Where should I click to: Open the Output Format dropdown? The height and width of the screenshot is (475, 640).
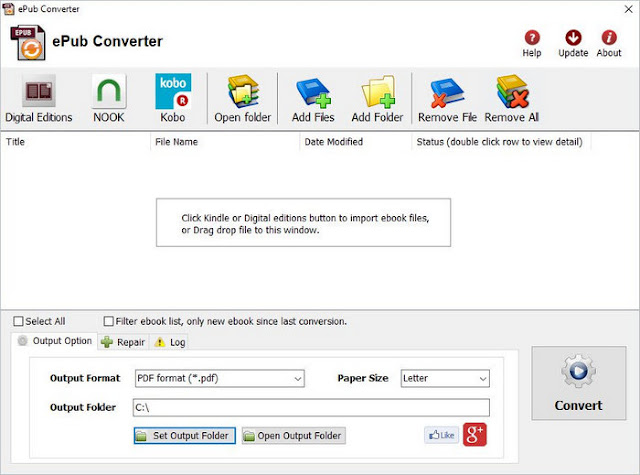(220, 378)
